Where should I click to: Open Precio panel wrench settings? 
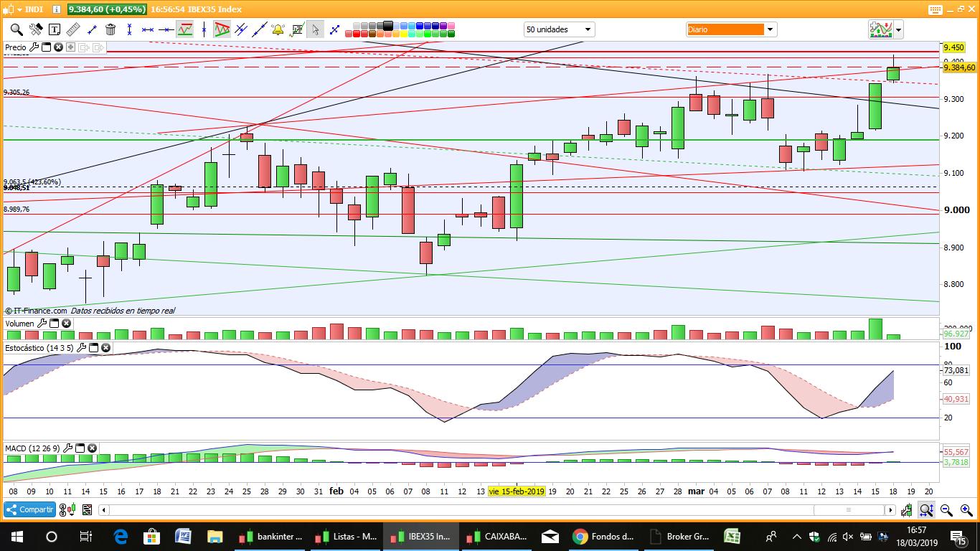pos(34,47)
